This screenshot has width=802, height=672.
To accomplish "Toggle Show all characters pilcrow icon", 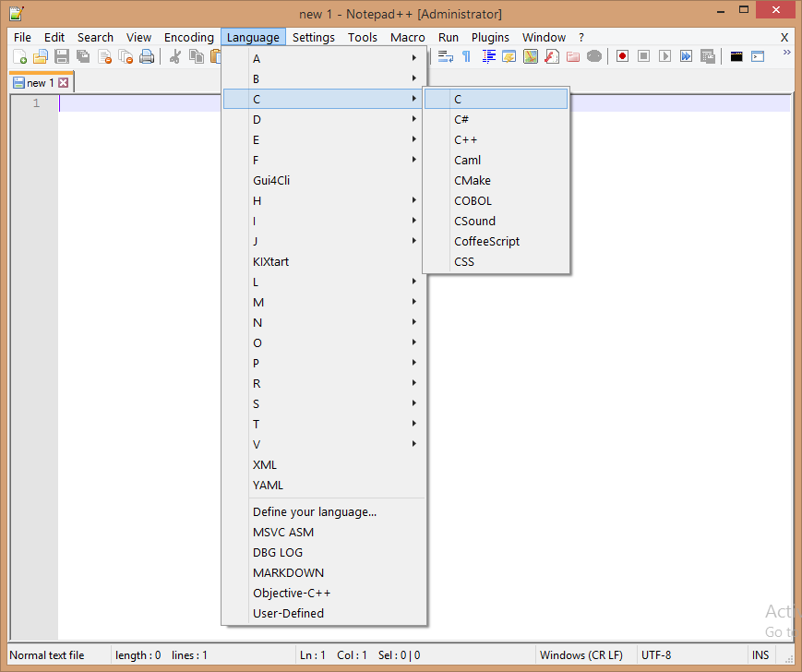I will click(x=466, y=56).
